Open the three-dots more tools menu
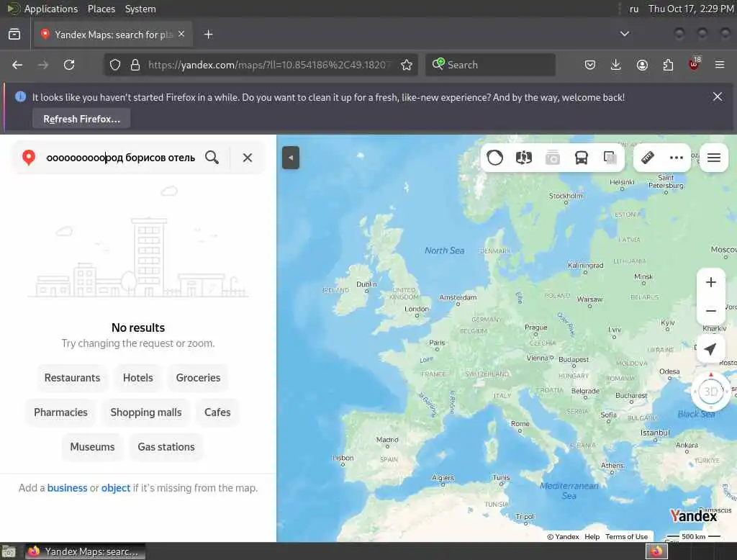The height and width of the screenshot is (560, 737). [677, 158]
